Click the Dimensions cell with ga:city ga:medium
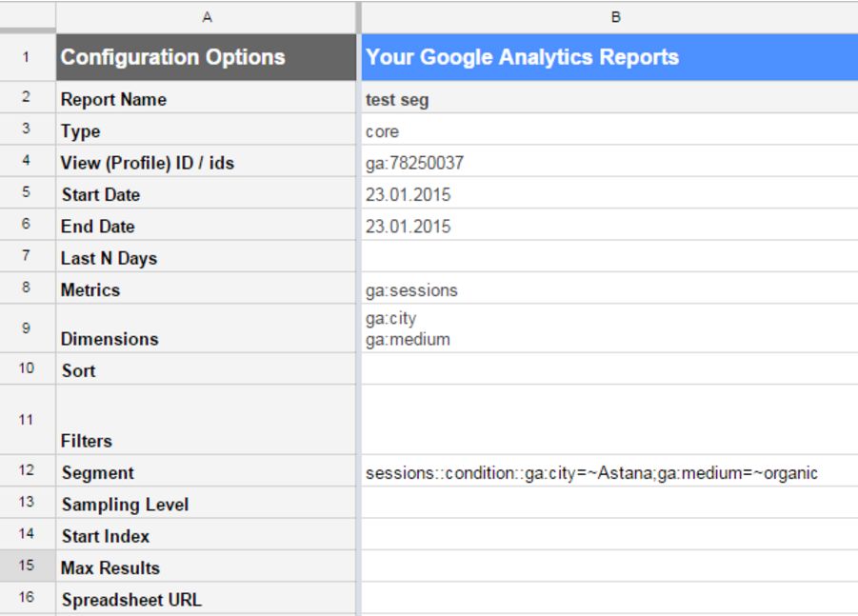 [609, 328]
